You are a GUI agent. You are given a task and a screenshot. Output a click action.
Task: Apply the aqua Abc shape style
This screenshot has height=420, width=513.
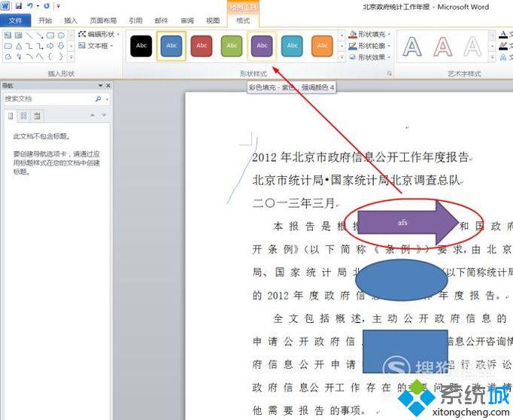[292, 46]
